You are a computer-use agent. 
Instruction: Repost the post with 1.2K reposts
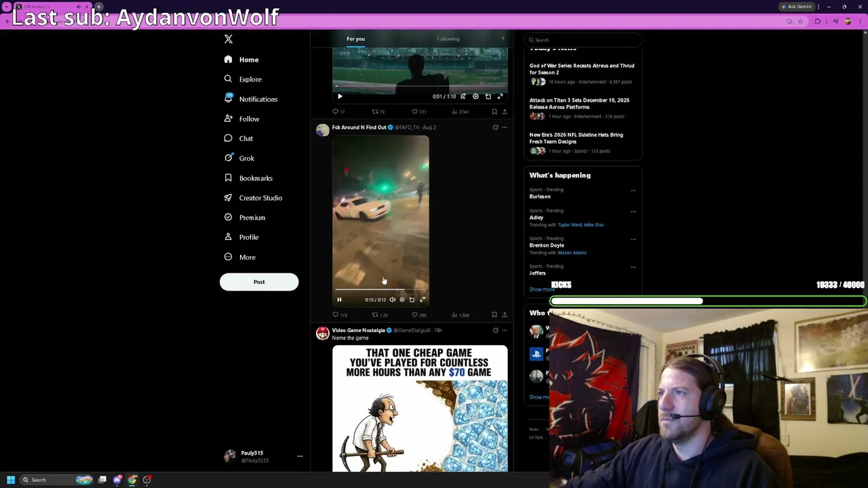pos(380,315)
